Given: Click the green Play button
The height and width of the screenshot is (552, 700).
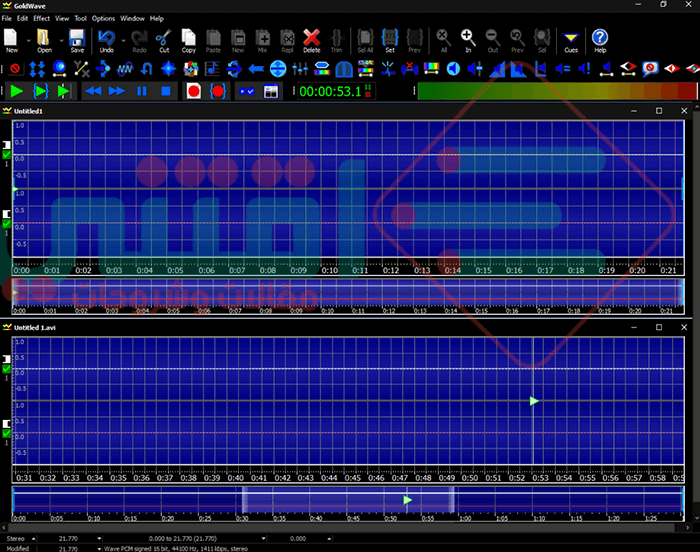Looking at the screenshot, I should coord(17,92).
